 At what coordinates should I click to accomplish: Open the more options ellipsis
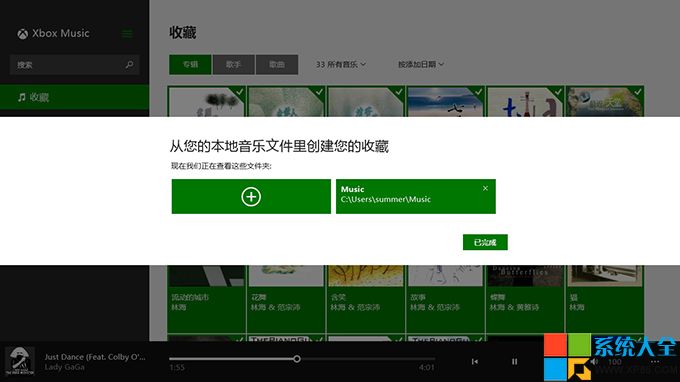pyautogui.click(x=655, y=361)
